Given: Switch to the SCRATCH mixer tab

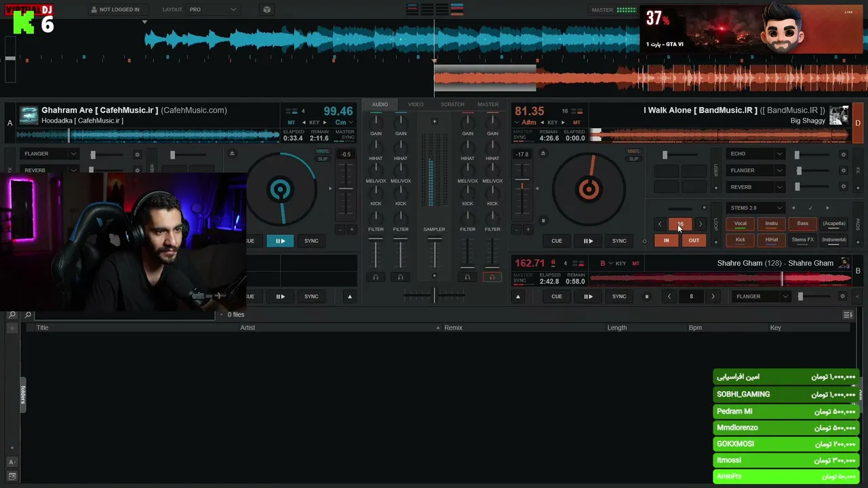Looking at the screenshot, I should [x=452, y=104].
